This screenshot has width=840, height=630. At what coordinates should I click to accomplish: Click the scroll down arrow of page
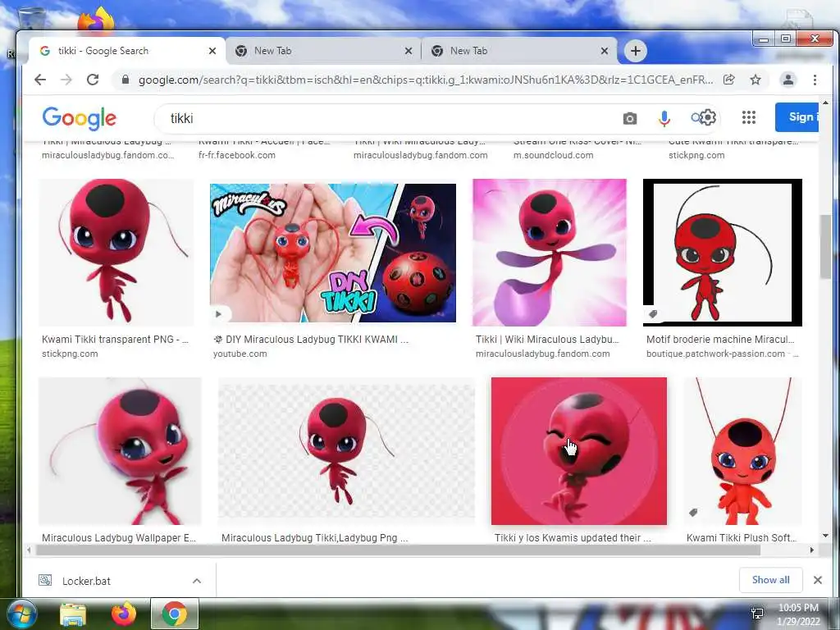click(825, 535)
